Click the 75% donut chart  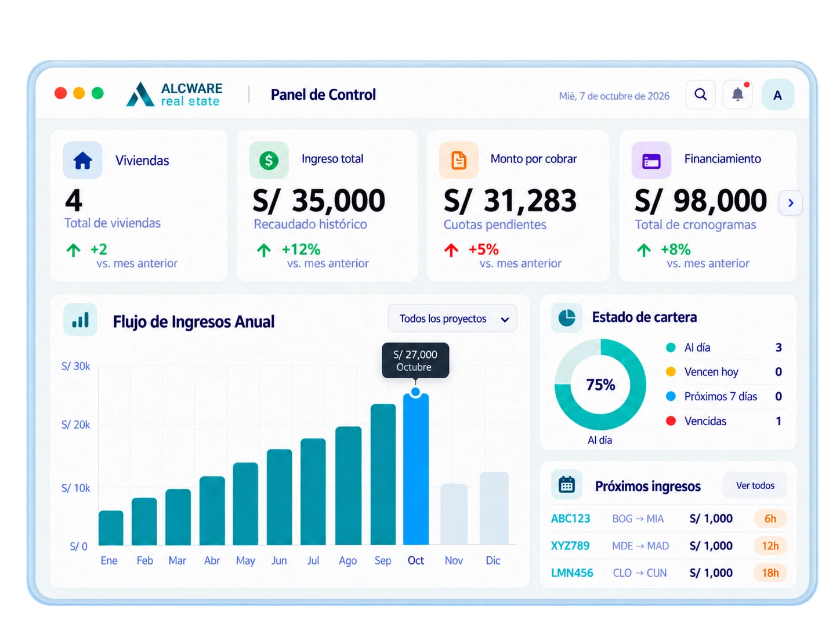tap(600, 385)
